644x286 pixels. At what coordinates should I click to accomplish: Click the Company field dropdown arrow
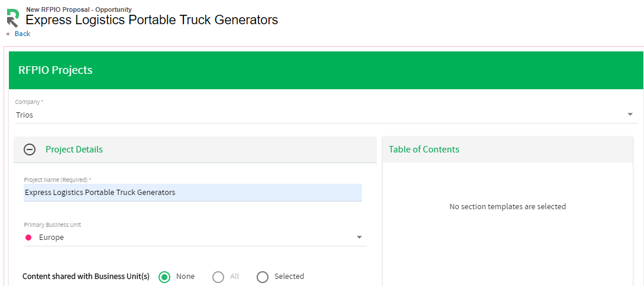tap(630, 115)
